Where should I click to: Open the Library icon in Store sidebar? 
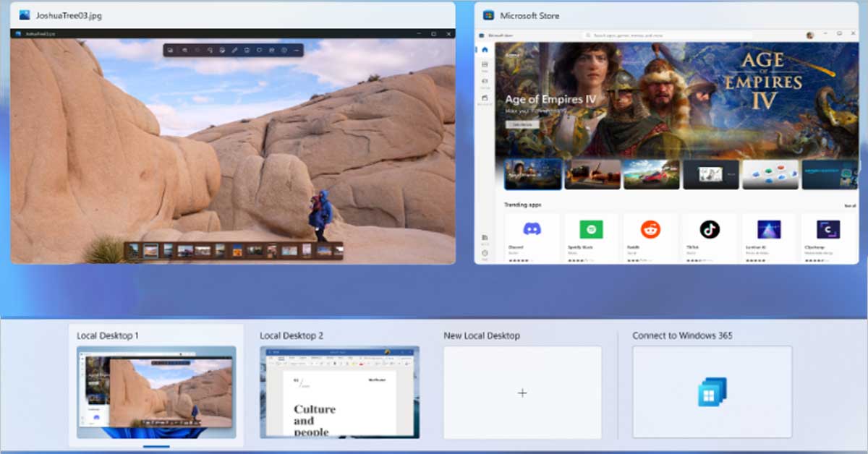(x=485, y=238)
